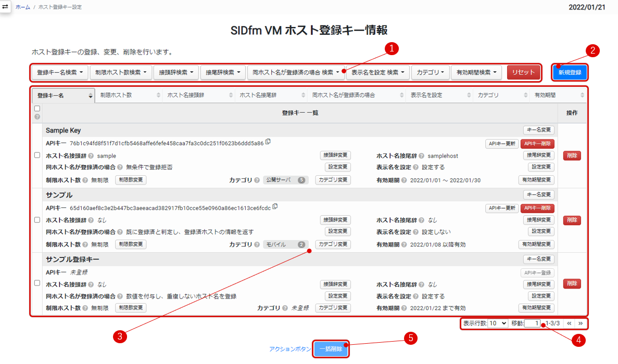Click APIキー更新 for Sample Key

[502, 144]
